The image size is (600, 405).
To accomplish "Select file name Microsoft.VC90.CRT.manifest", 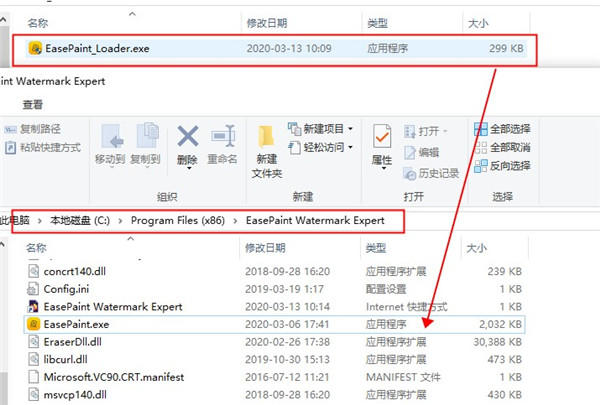I will click(x=114, y=377).
